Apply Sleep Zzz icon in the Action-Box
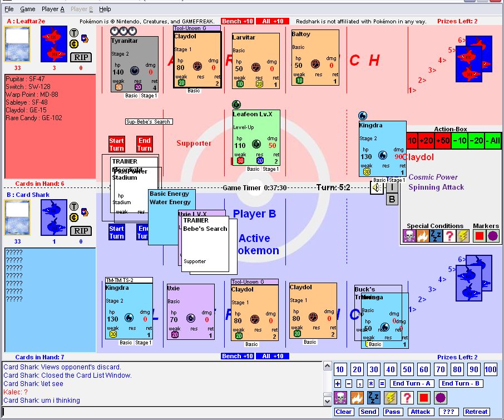 point(436,236)
